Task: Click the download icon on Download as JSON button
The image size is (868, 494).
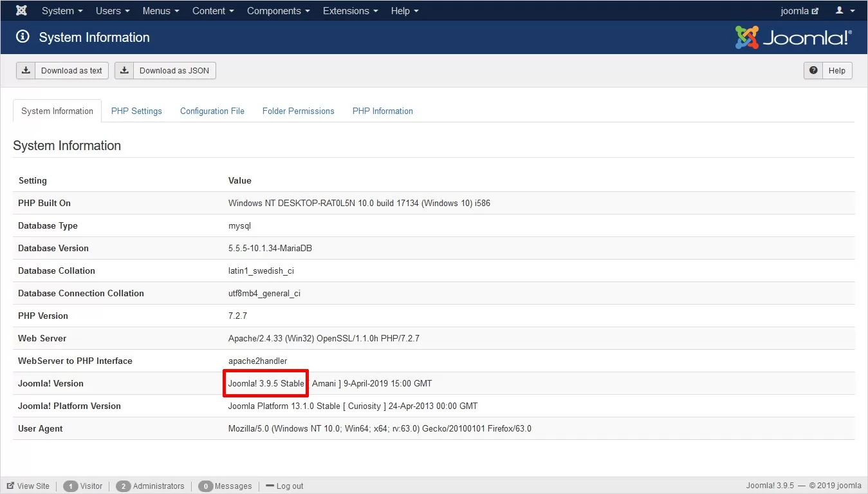Action: pos(124,70)
